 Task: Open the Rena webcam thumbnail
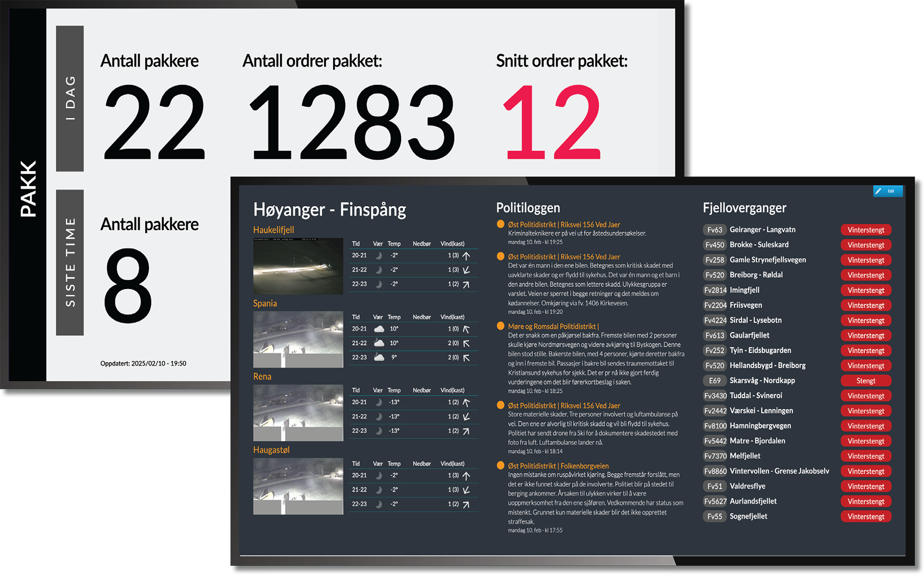click(x=298, y=413)
